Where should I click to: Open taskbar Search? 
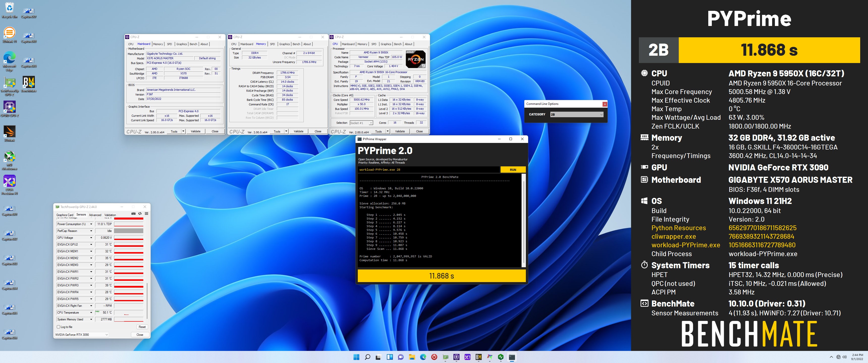coord(367,357)
